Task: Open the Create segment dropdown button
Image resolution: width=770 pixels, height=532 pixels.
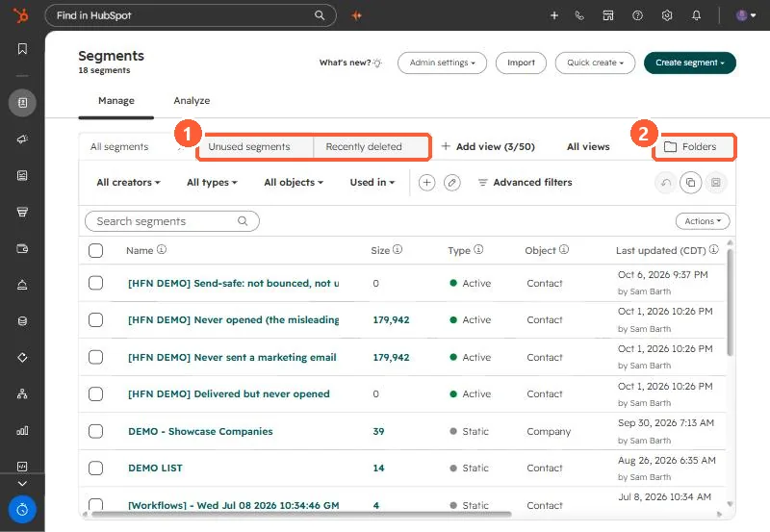Action: coord(690,63)
